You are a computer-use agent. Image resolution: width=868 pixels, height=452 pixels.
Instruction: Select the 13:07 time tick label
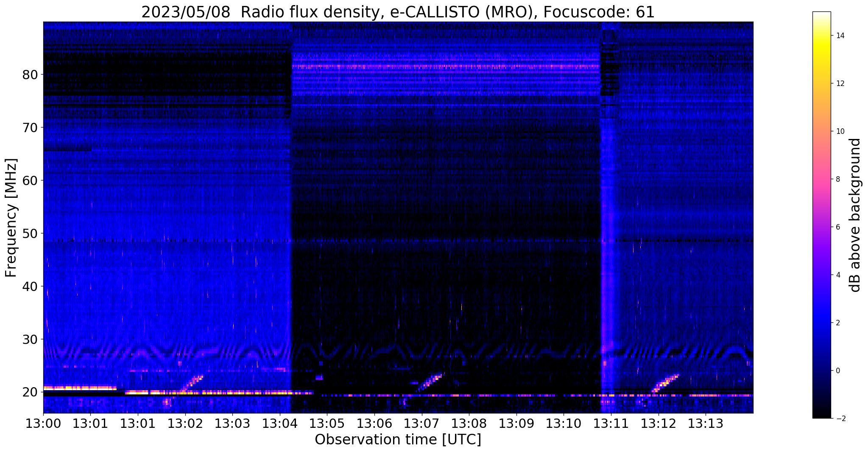coord(422,423)
